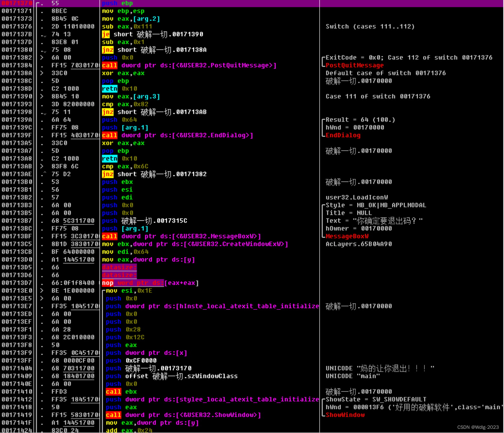This screenshot has width=504, height=433.
Task: Click the call to USER32.ShowWindow instruction
Action: coord(183,415)
